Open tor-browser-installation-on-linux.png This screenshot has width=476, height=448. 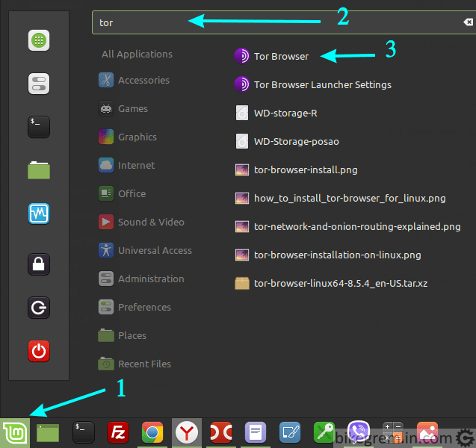[328, 255]
